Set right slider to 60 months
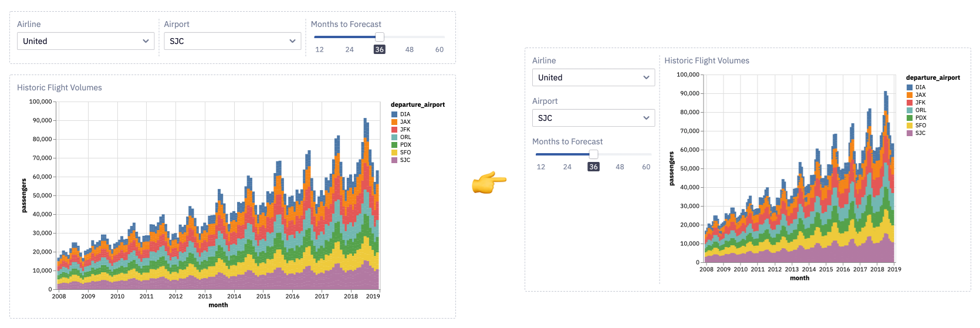Image resolution: width=980 pixels, height=328 pixels. (x=646, y=167)
